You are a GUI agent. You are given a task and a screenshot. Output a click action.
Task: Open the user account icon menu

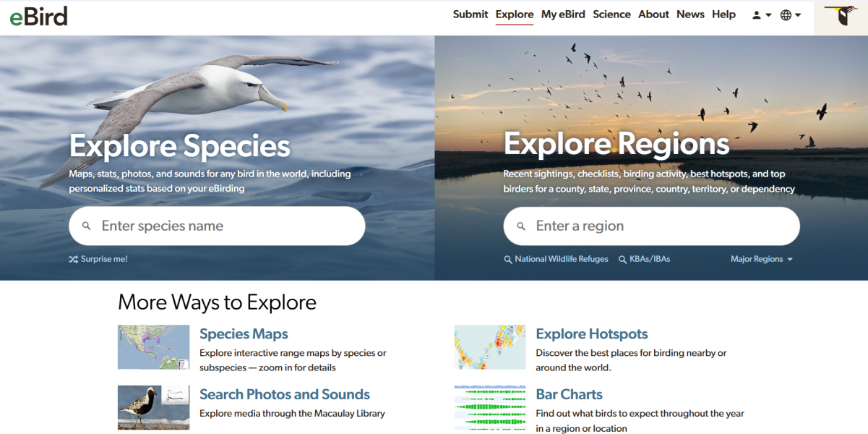point(757,15)
